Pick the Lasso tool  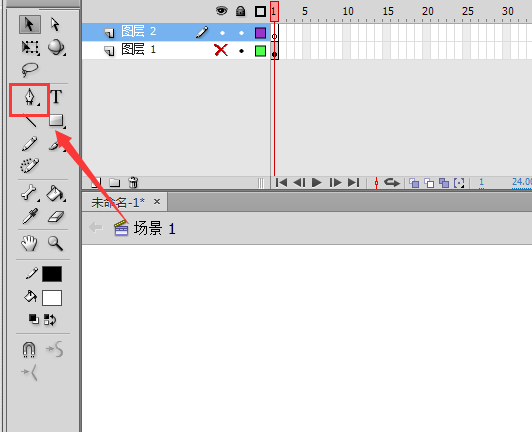[30, 70]
